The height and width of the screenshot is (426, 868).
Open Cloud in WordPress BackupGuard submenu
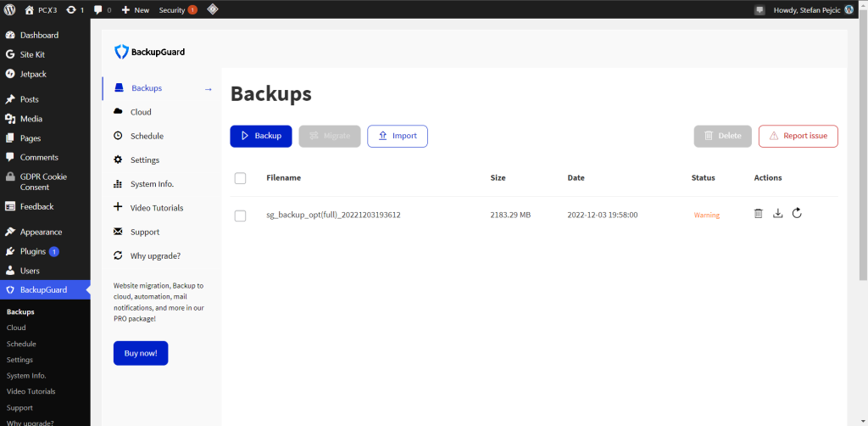(x=16, y=328)
